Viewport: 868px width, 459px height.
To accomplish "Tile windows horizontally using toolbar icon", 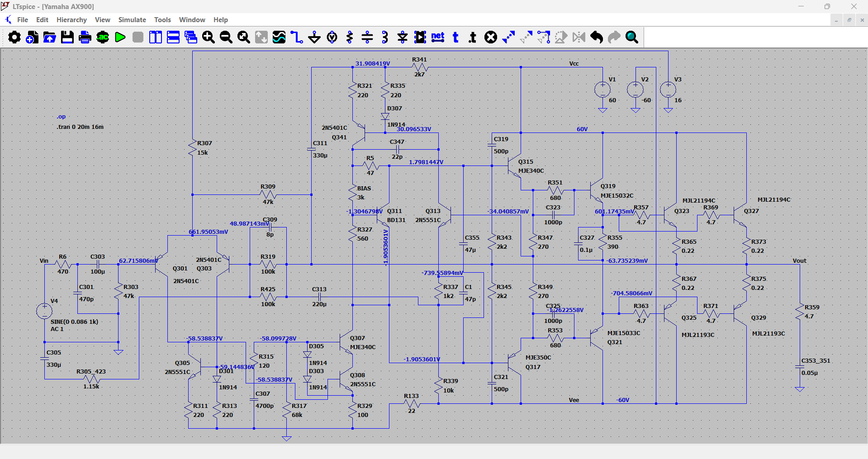I will click(173, 37).
